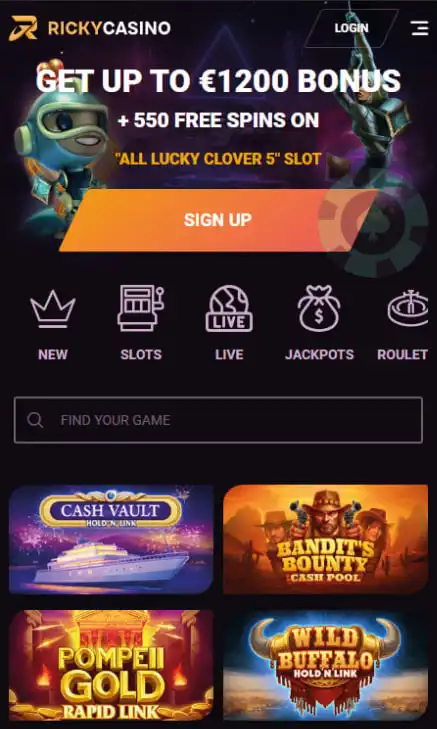Open the NEW category label

(53, 355)
